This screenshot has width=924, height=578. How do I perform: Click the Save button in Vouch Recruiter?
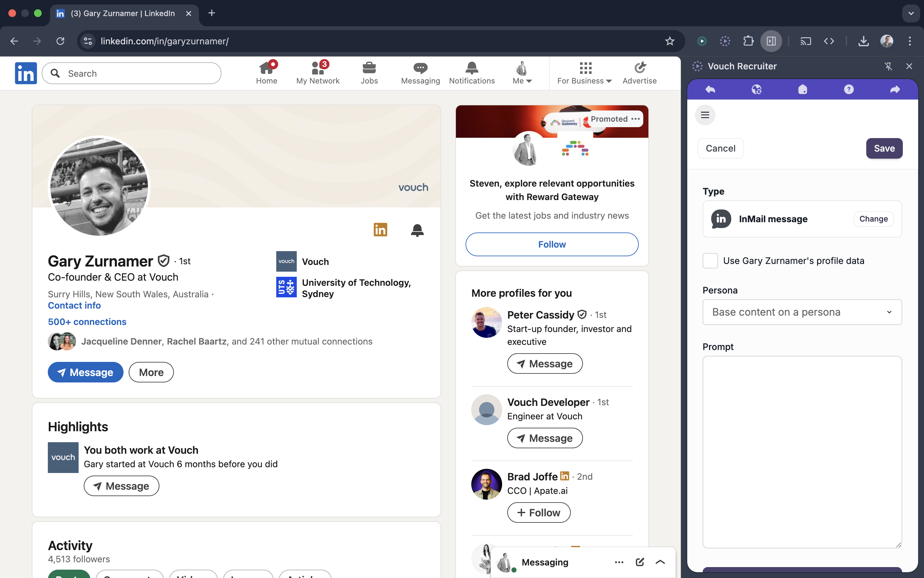coord(884,148)
